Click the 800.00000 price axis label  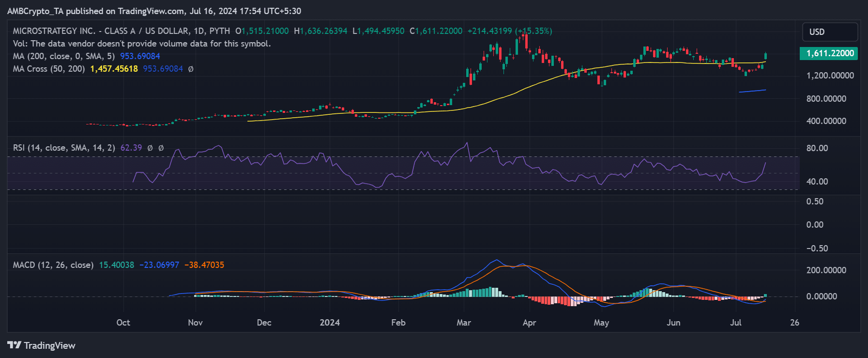[826, 99]
